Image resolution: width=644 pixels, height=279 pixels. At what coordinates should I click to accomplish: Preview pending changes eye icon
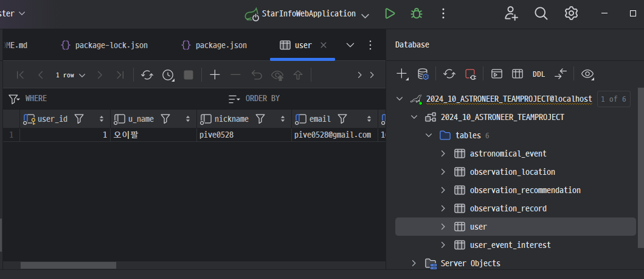point(278,75)
